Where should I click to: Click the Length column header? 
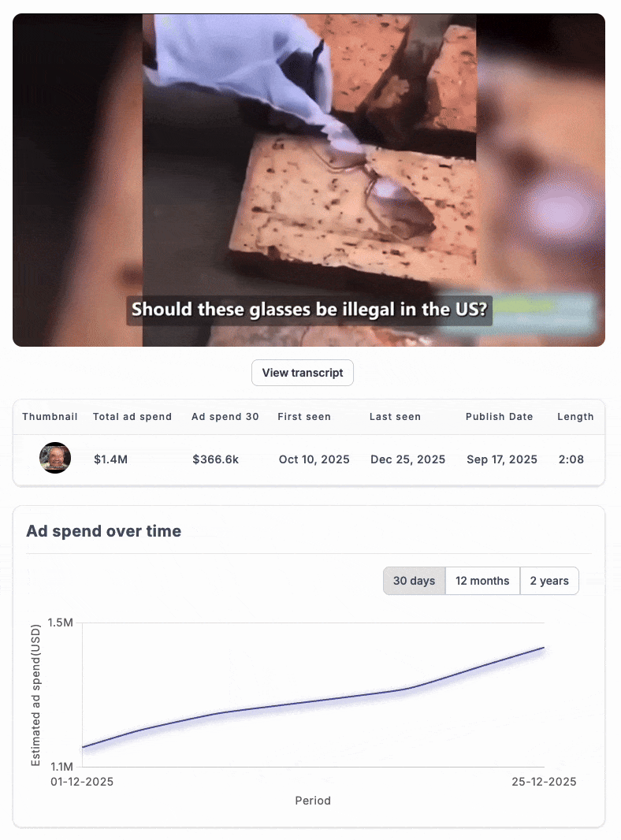coord(575,417)
